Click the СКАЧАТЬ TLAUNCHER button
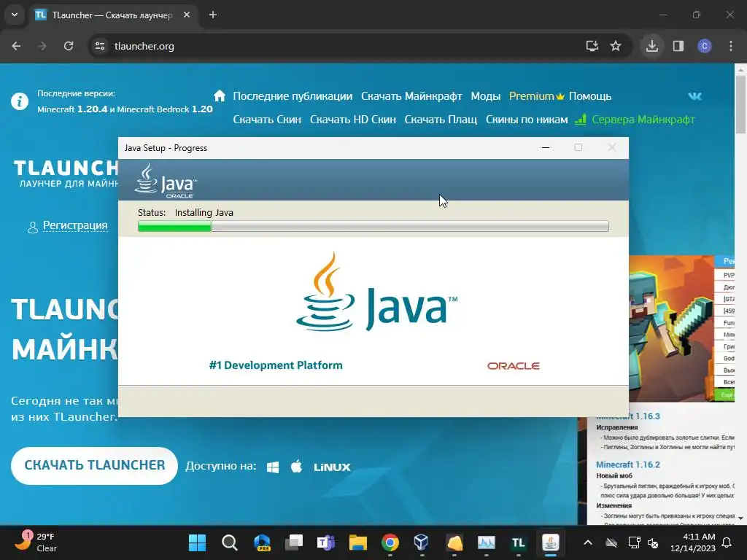 94,466
